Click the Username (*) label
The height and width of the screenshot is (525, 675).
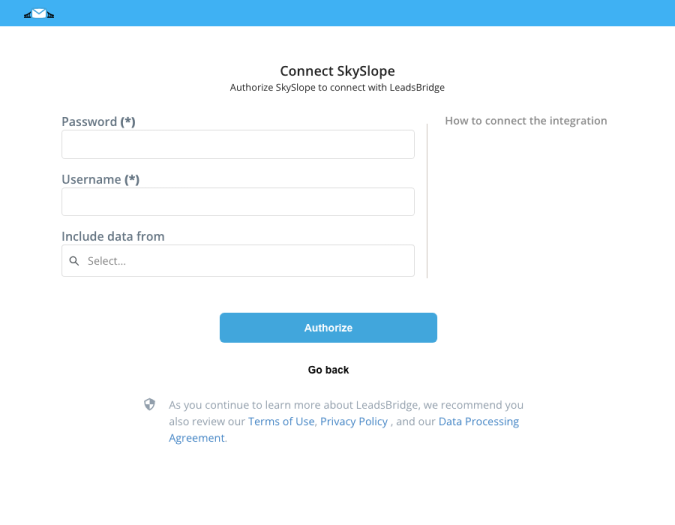click(x=101, y=179)
